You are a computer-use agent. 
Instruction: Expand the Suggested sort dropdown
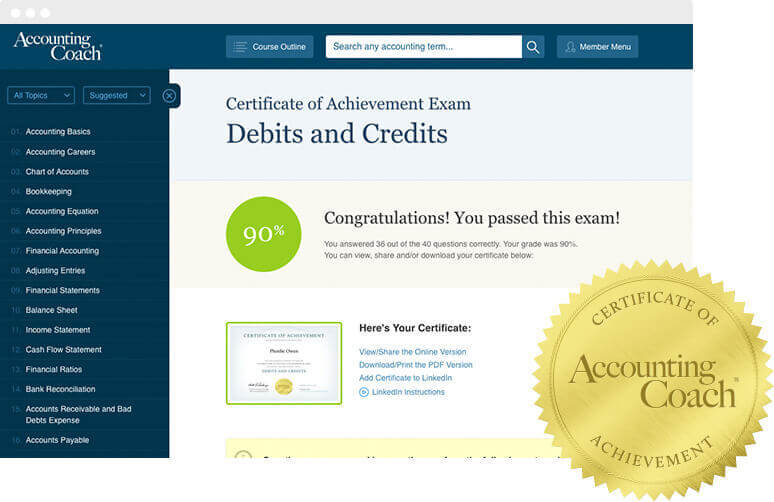117,95
